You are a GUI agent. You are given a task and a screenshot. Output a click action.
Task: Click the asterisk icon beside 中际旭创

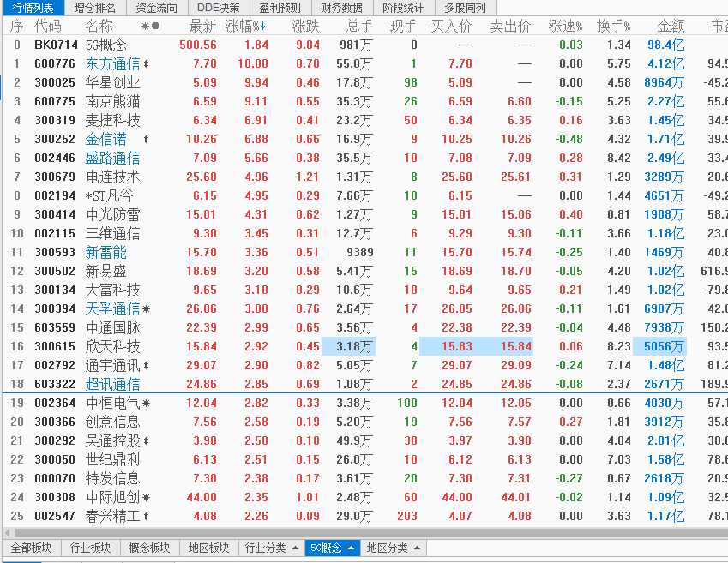click(147, 498)
